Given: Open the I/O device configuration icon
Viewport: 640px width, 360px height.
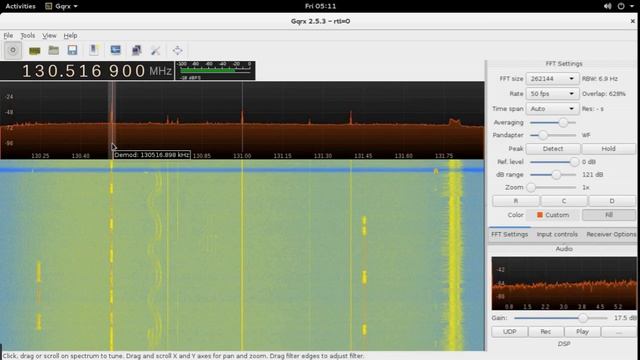Looking at the screenshot, I should coord(35,51).
